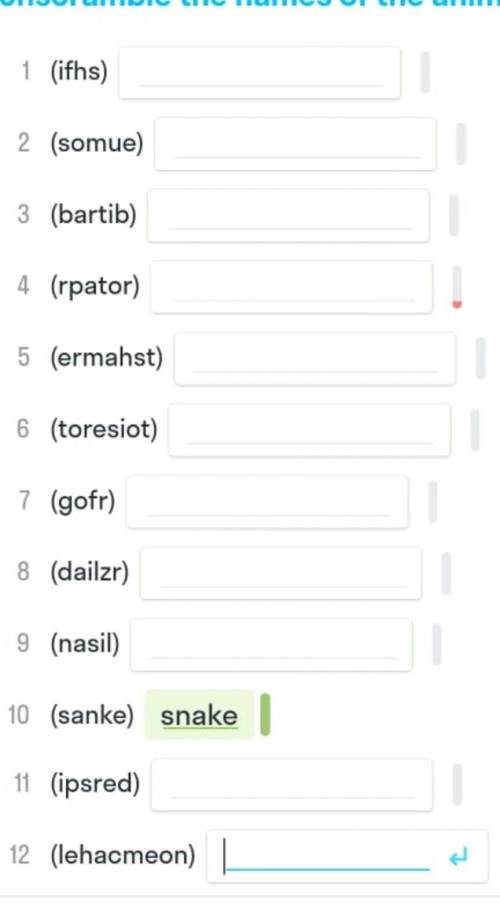Image resolution: width=500 pixels, height=914 pixels.
Task: Click the gray status bar for ipsred
Action: tap(457, 785)
